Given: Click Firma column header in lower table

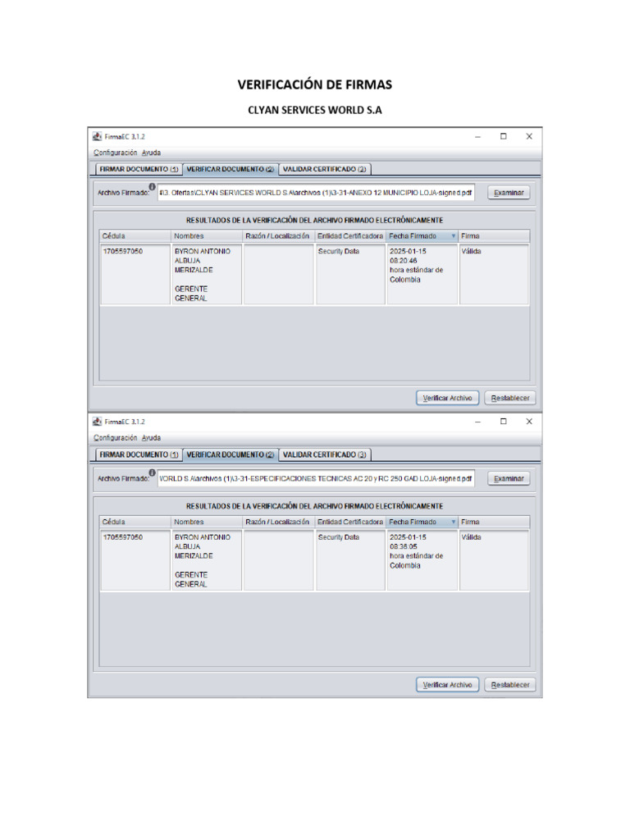Looking at the screenshot, I should 494,523.
